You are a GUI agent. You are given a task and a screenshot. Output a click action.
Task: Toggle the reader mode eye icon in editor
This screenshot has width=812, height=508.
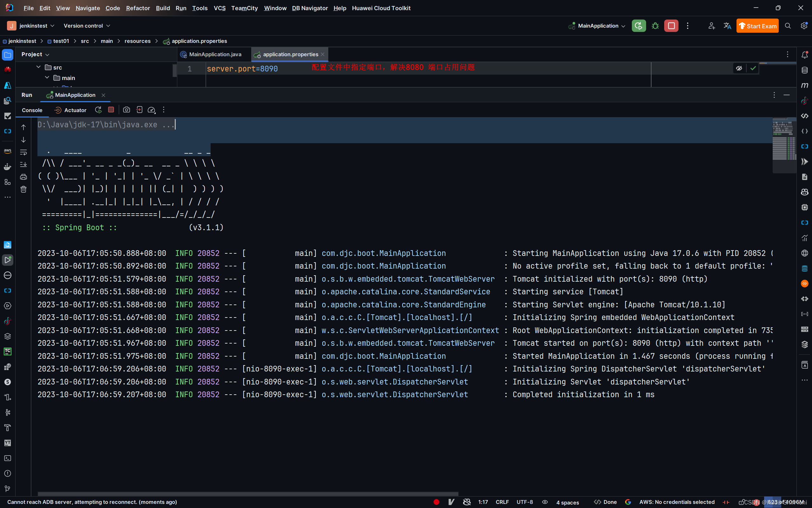739,68
